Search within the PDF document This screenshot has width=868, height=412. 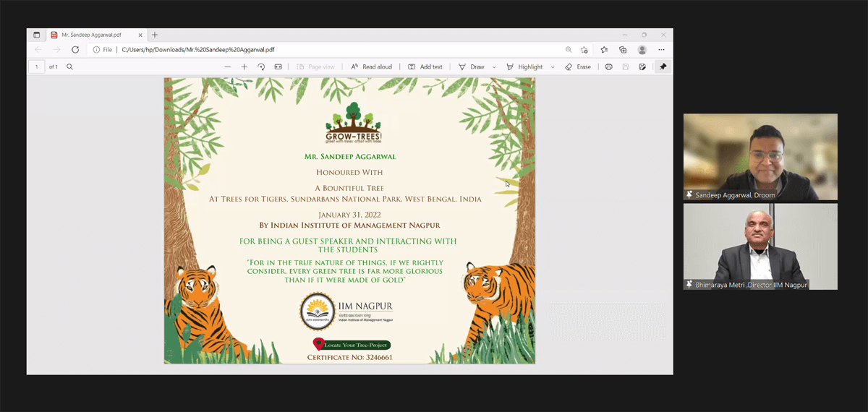coord(70,66)
